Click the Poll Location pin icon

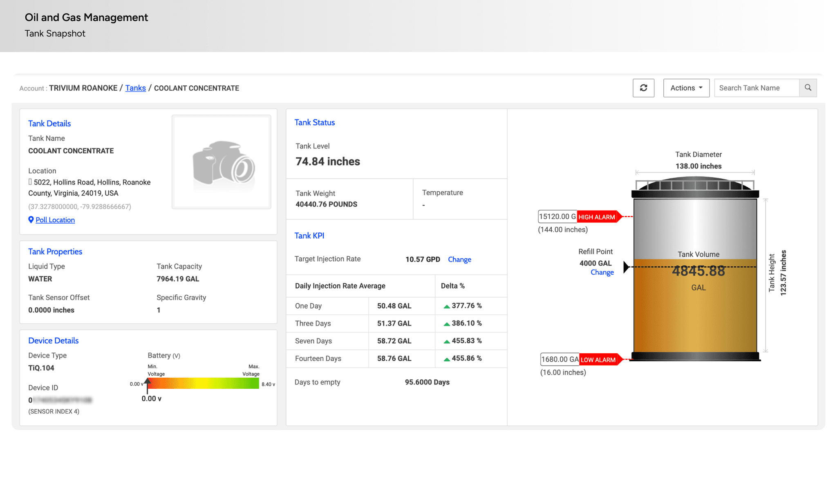[31, 220]
